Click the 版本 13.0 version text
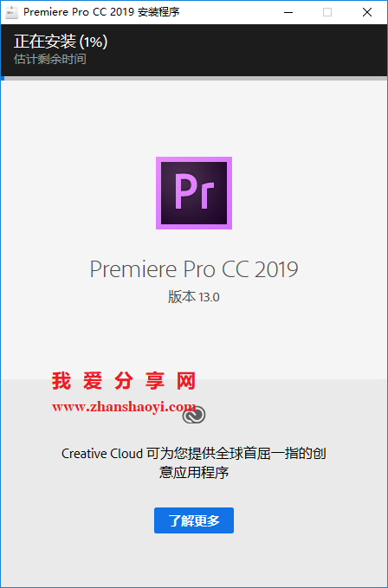Image resolution: width=388 pixels, height=588 pixels. (x=194, y=297)
